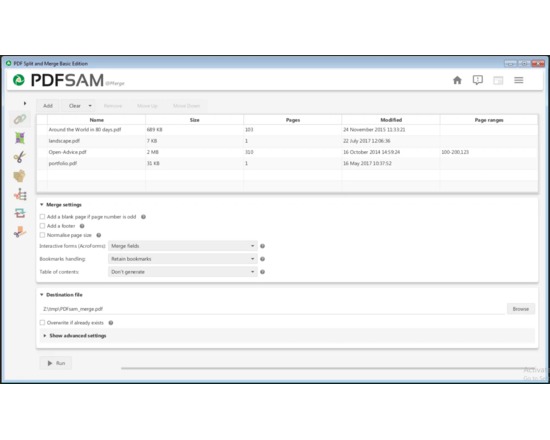Expand the sidebar with the arrow
Image resolution: width=550 pixels, height=440 pixels.
(25, 103)
